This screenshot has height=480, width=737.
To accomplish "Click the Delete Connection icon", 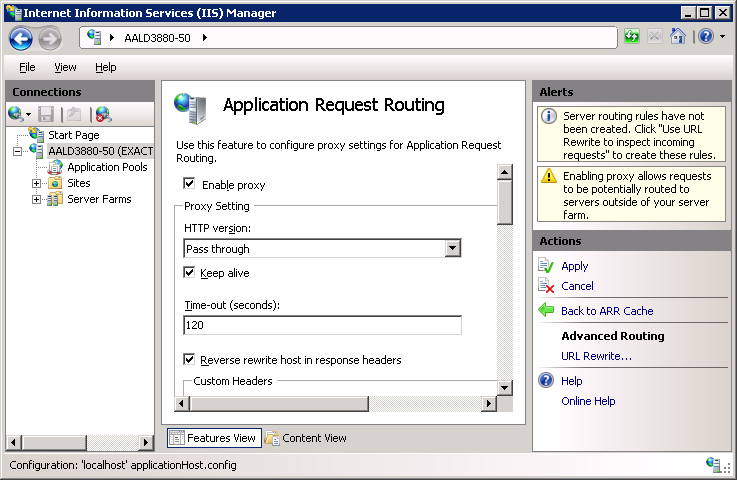I will pyautogui.click(x=103, y=114).
